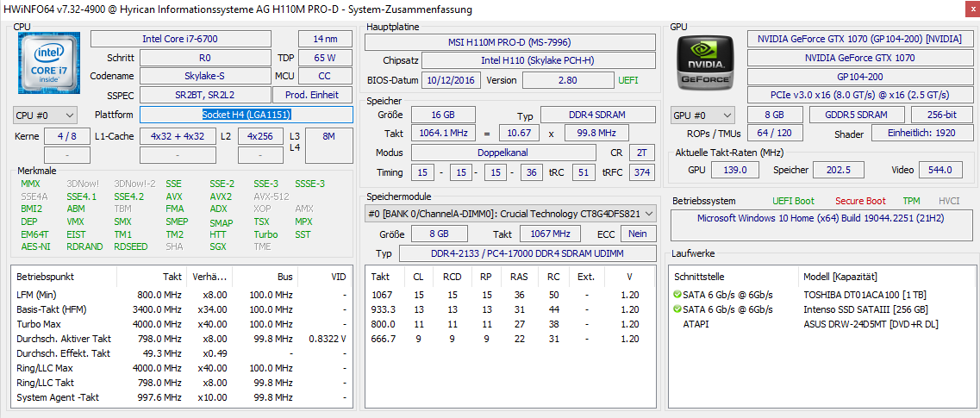This screenshot has height=418, width=980.
Task: Click the red Secure Boot label
Action: coord(860,201)
